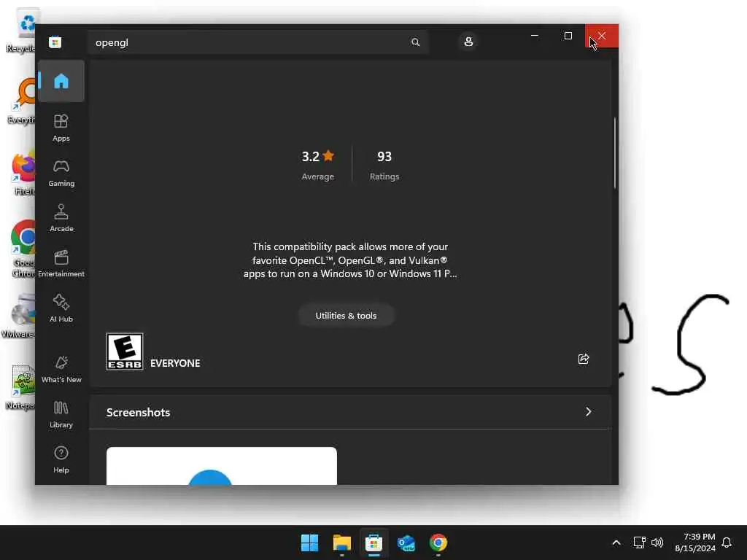This screenshot has height=560, width=747.
Task: Open File Explorer from the taskbar
Action: 342,542
